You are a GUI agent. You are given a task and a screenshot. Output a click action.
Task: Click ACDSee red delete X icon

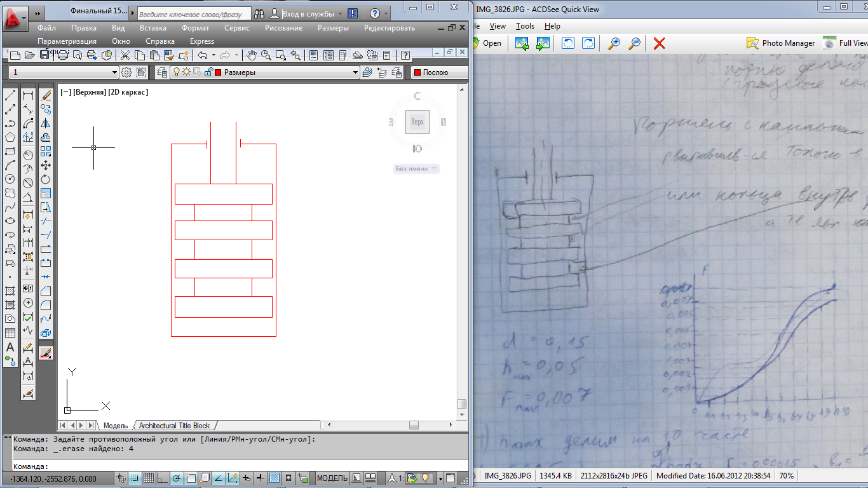pyautogui.click(x=660, y=43)
